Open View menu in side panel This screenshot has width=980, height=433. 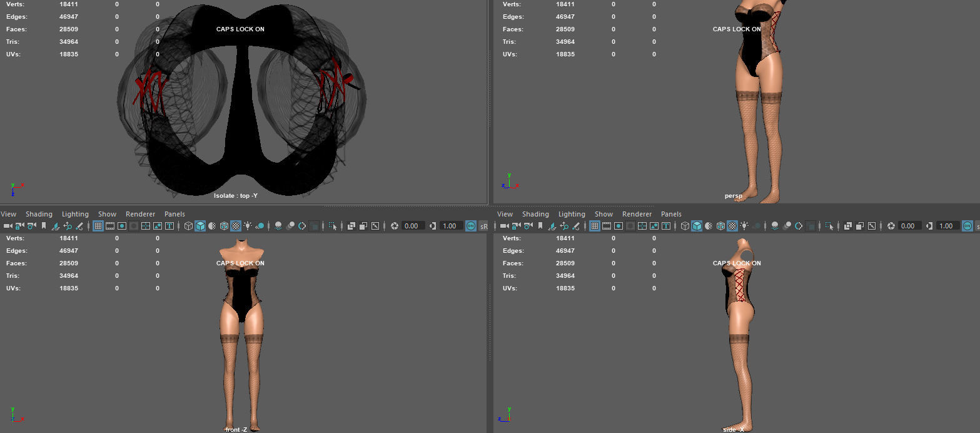505,214
